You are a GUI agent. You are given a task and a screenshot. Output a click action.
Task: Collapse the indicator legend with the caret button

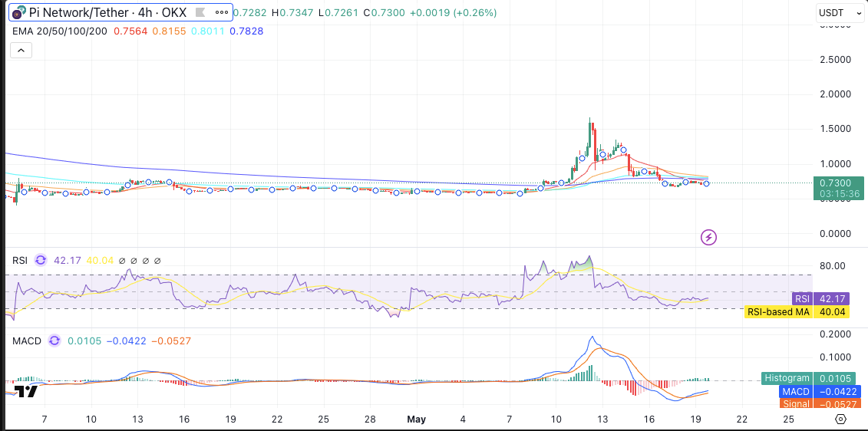(21, 51)
